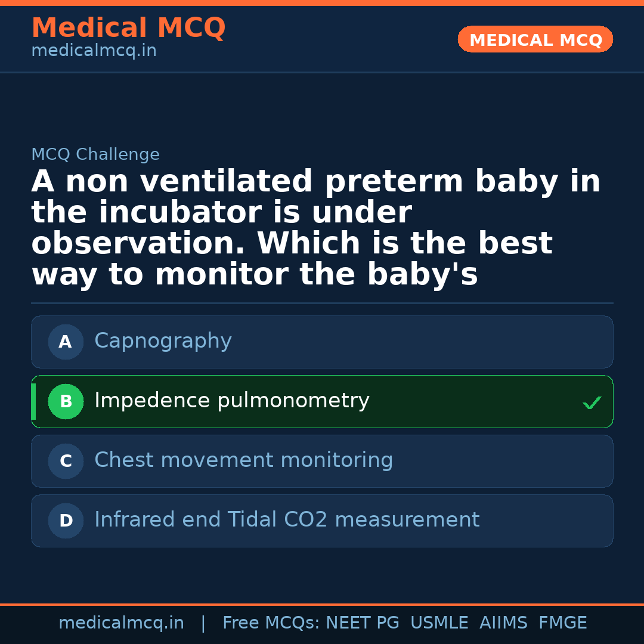The width and height of the screenshot is (644, 644).
Task: Click the AIIMS footer text
Action: tap(503, 623)
